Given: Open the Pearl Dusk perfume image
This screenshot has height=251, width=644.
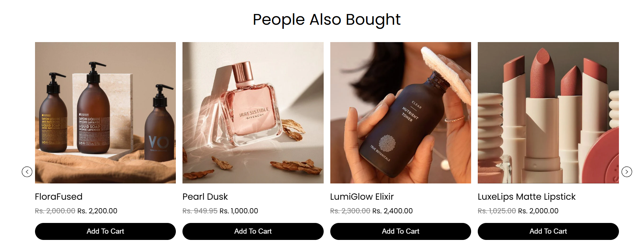Looking at the screenshot, I should [253, 113].
